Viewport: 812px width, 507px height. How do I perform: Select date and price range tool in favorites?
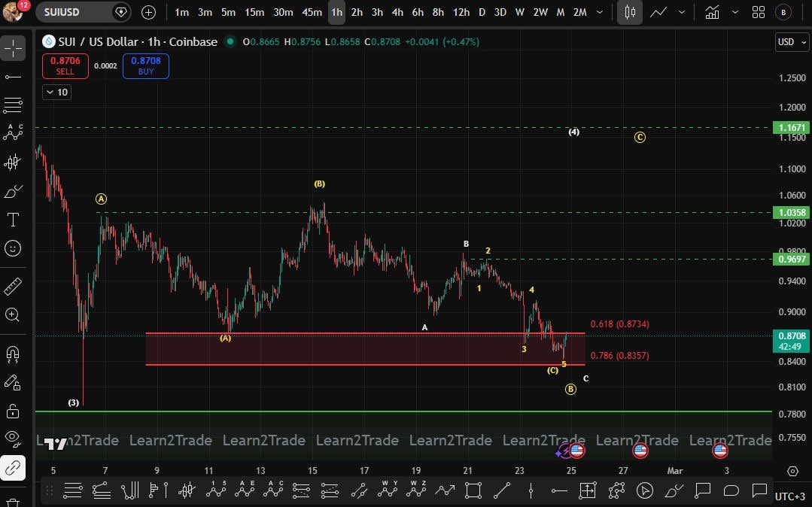(x=588, y=490)
